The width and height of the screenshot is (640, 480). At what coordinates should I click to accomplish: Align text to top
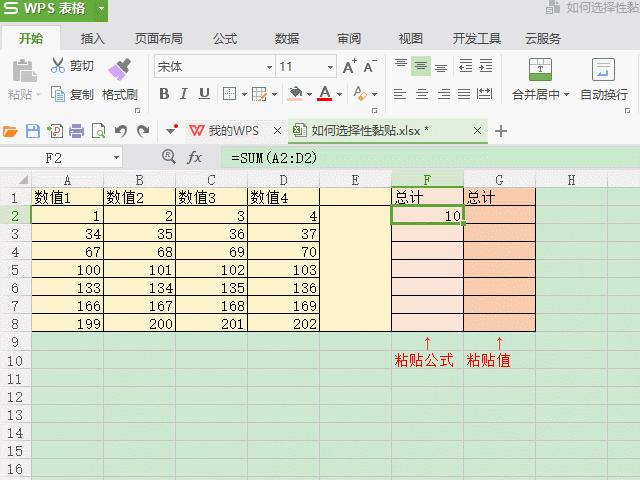401,64
